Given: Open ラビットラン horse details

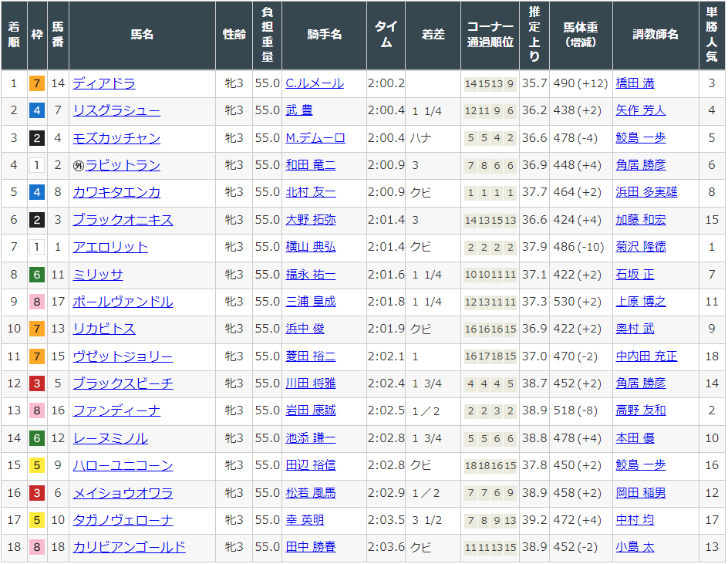Looking at the screenshot, I should 123,165.
